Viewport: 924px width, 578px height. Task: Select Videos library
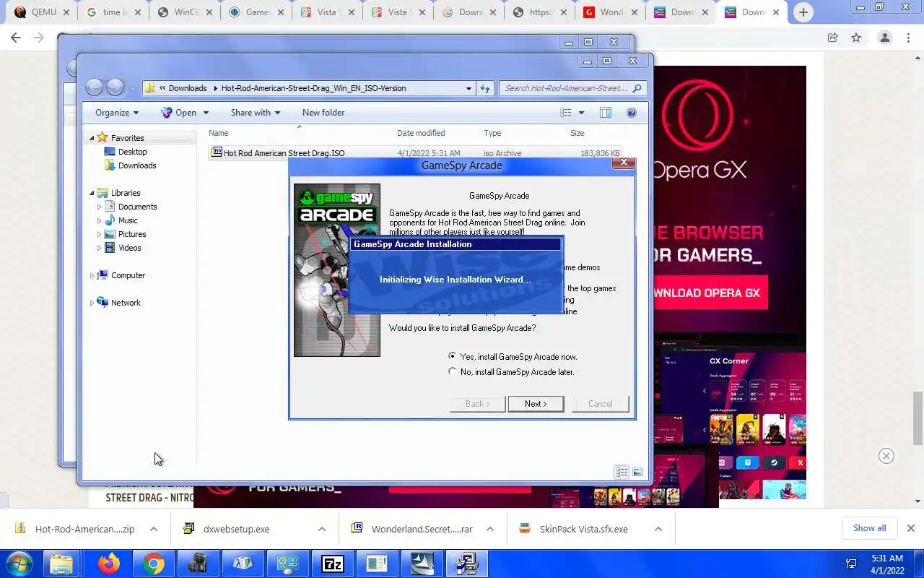(130, 248)
